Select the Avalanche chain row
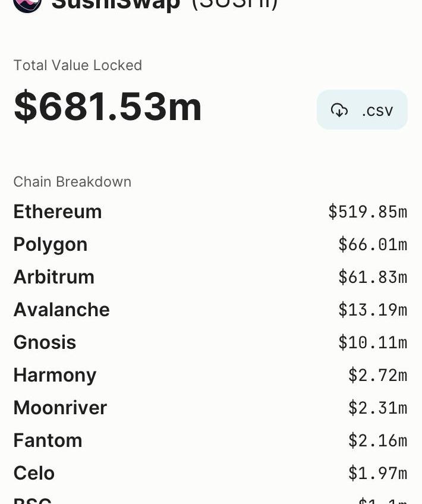Viewport: 422px width, 504px height. tap(210, 310)
